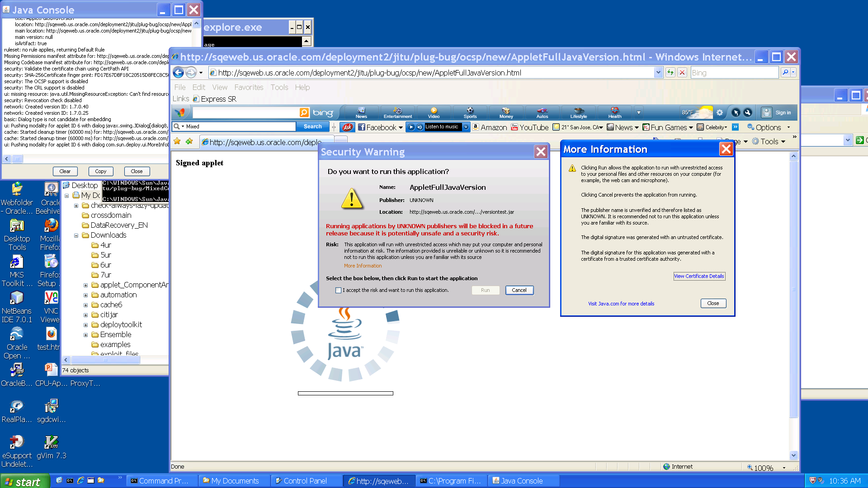Click the View Certificate Details link
Screen dimensions: 868x488
(x=699, y=276)
